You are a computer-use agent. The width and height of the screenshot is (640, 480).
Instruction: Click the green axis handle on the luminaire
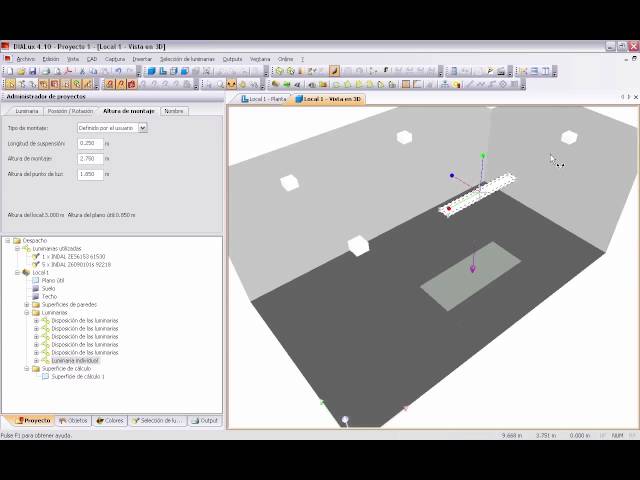(x=483, y=156)
